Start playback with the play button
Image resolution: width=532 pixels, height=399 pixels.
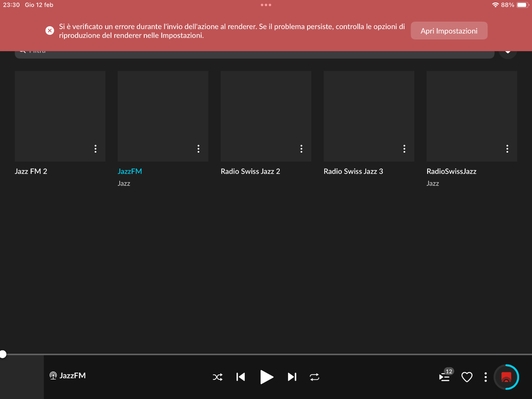click(266, 377)
